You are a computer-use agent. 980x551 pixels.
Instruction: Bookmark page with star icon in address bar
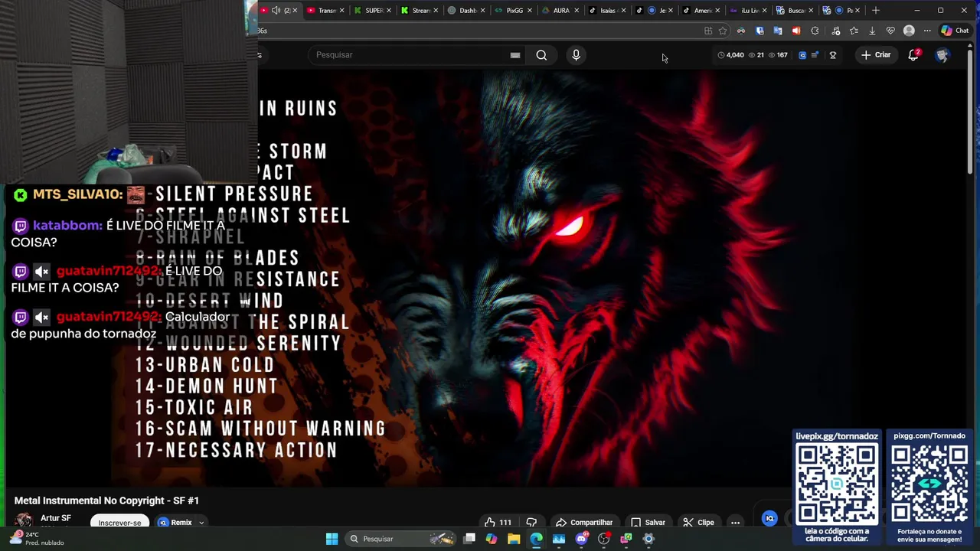click(x=722, y=31)
